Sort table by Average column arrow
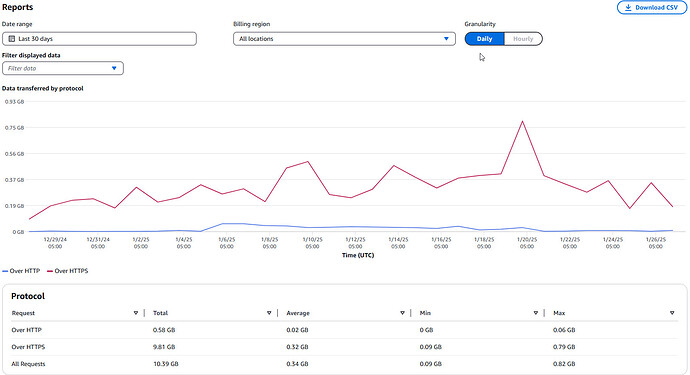 point(402,313)
